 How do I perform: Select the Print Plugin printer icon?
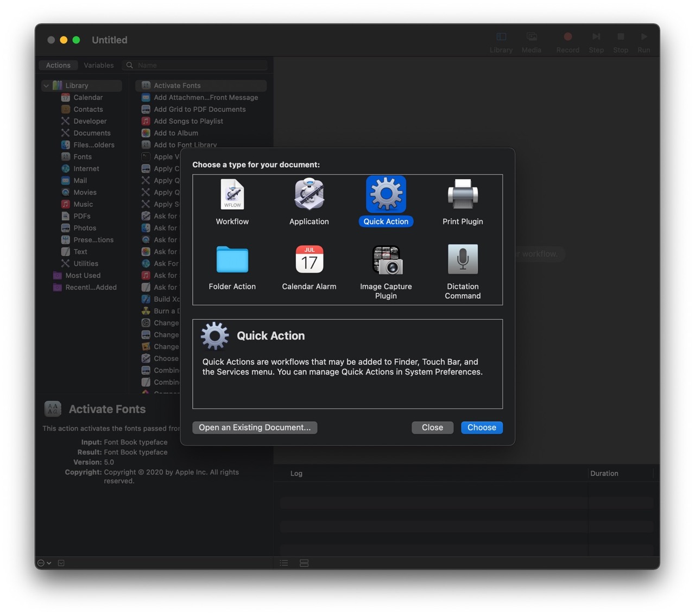[x=463, y=194]
